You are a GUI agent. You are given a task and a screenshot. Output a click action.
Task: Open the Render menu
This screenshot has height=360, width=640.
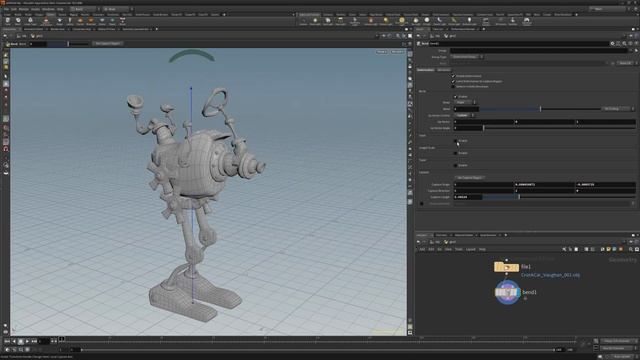(x=24, y=9)
